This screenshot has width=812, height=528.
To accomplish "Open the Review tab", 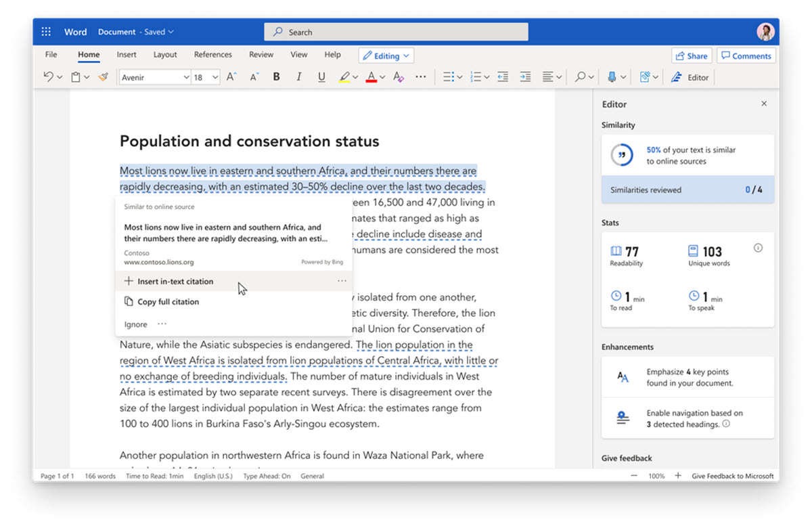I will (261, 54).
